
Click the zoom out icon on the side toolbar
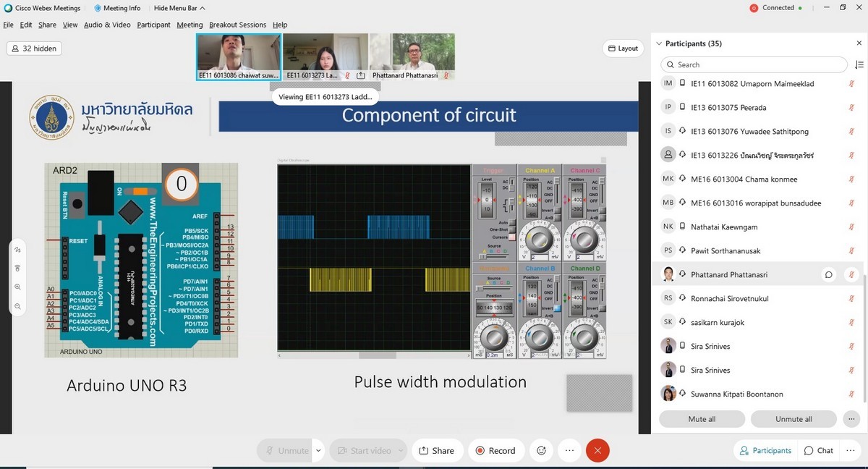(17, 306)
